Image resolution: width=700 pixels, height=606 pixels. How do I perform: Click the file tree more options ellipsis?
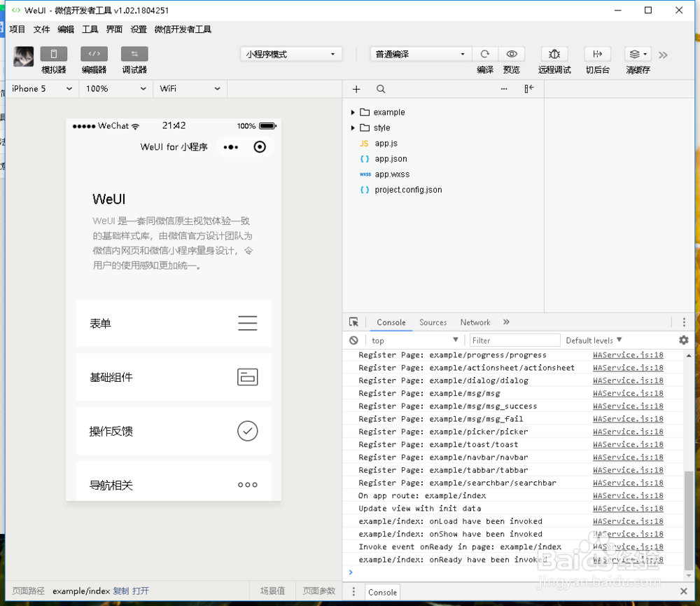click(x=504, y=88)
